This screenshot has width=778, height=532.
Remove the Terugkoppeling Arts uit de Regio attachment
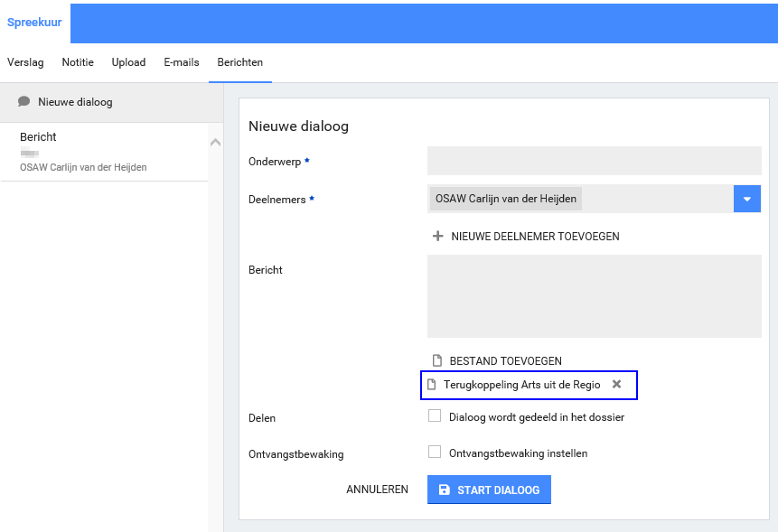point(616,384)
